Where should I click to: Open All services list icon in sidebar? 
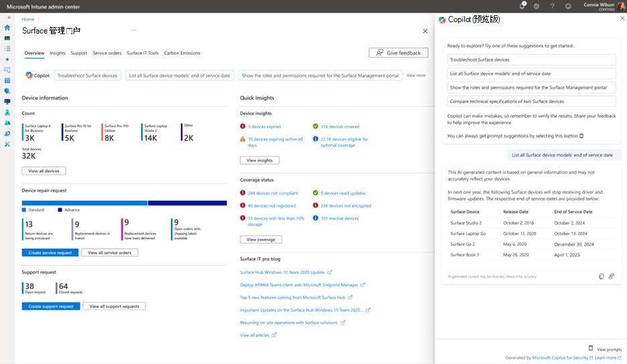click(x=7, y=49)
